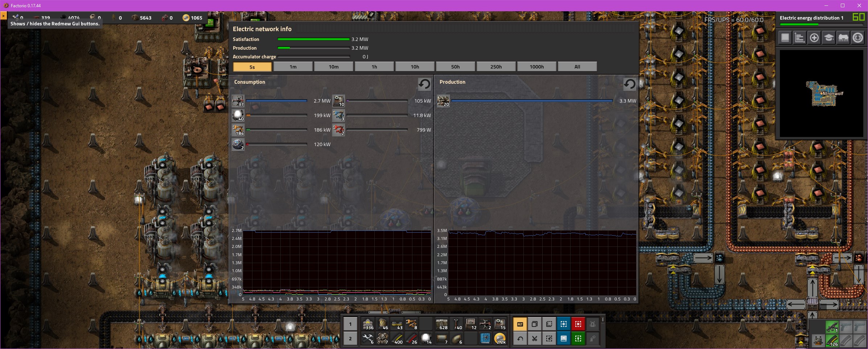This screenshot has width=868, height=349.
Task: Select splitter from quickbar (43)
Action: tap(397, 324)
